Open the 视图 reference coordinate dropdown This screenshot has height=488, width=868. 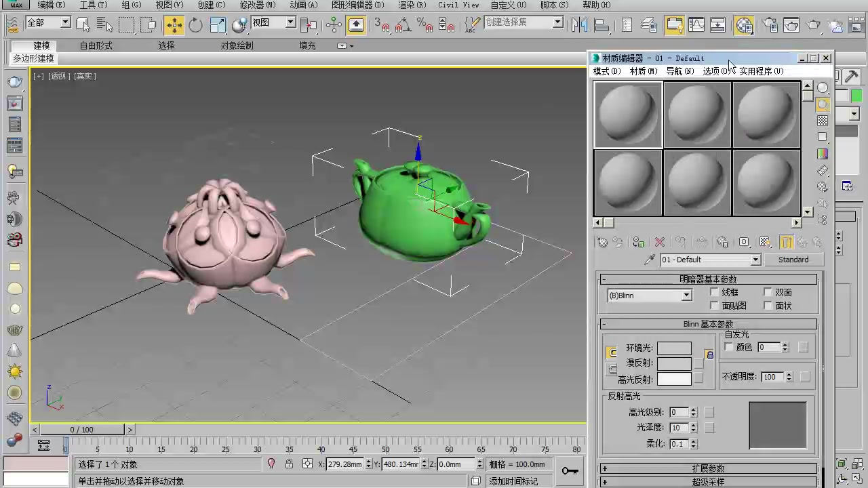coord(290,22)
